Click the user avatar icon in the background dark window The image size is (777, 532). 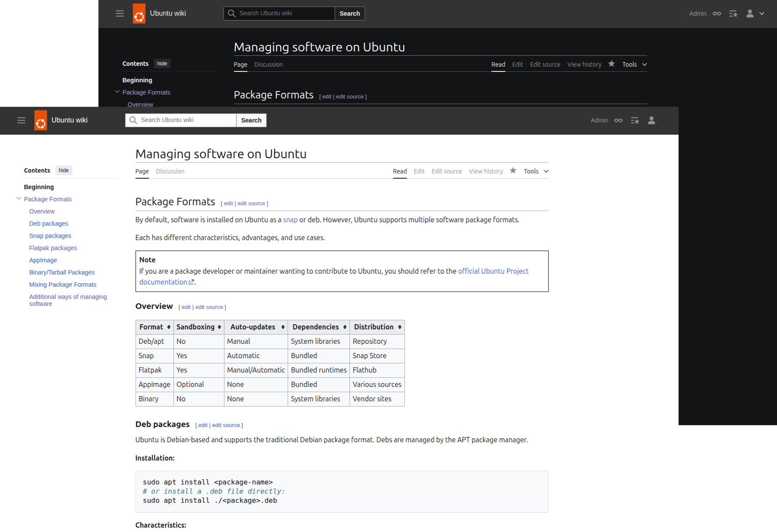pyautogui.click(x=750, y=14)
